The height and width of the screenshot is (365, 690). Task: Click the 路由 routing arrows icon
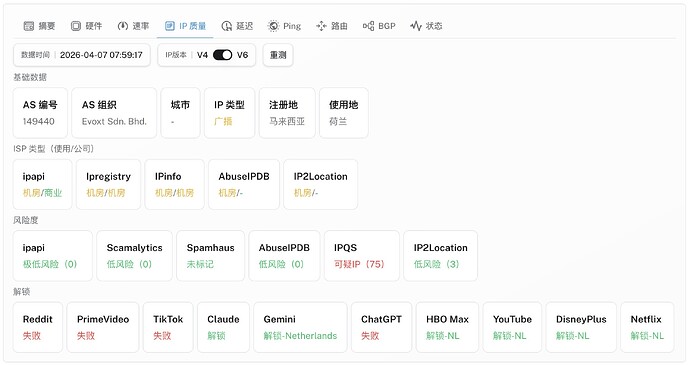coord(321,26)
